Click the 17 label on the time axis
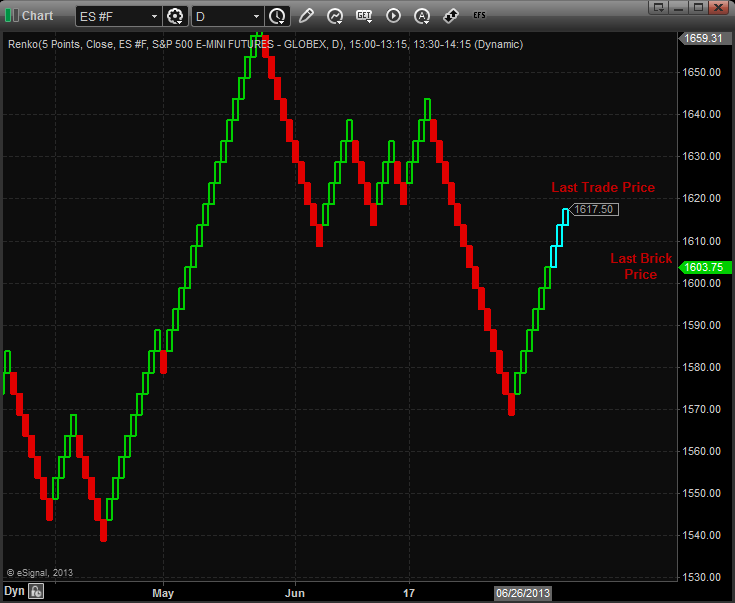 [409, 593]
